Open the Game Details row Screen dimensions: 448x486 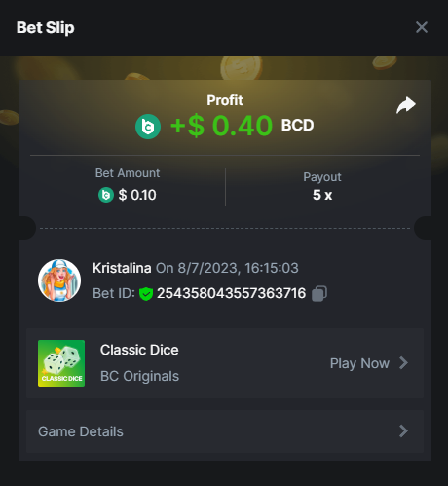pos(225,431)
